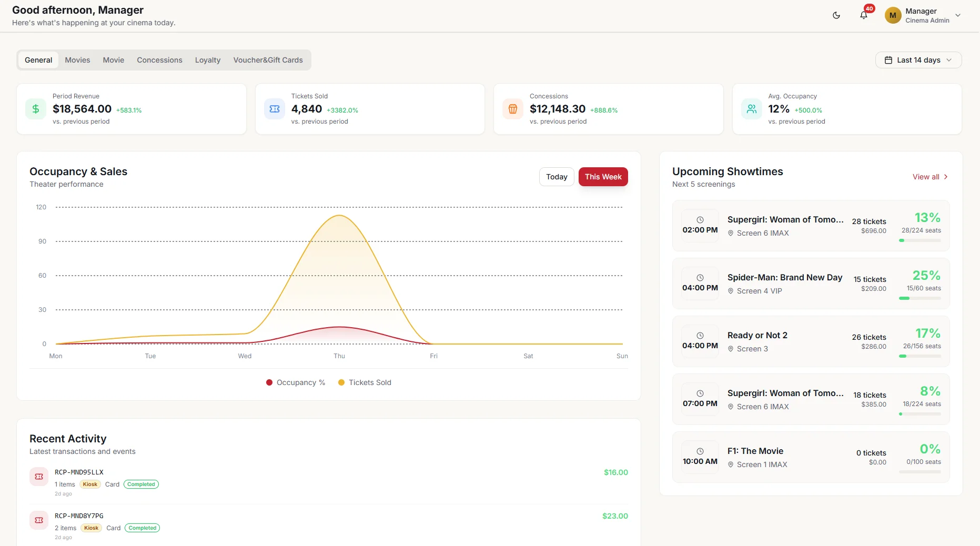
Task: Switch chart to Today view
Action: pos(557,177)
